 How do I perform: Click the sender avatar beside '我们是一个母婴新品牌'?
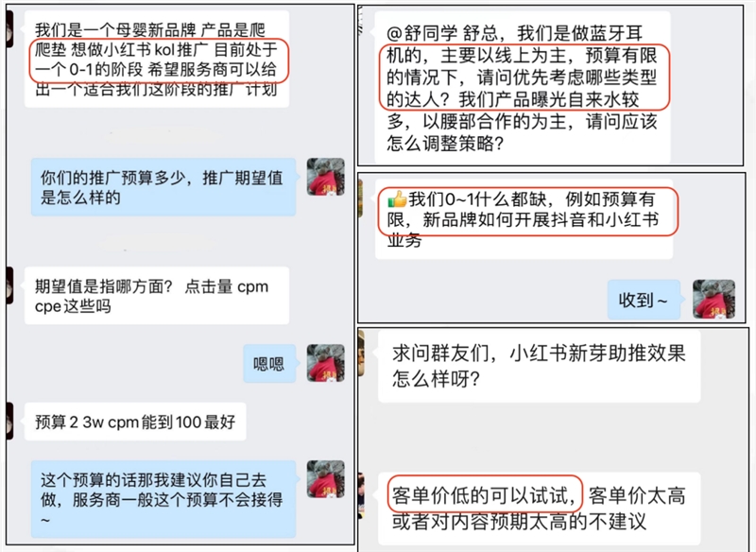tap(9, 29)
